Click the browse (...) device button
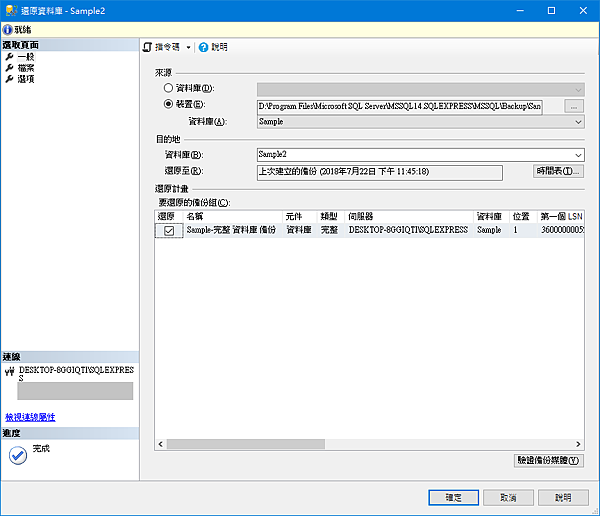 [574, 106]
